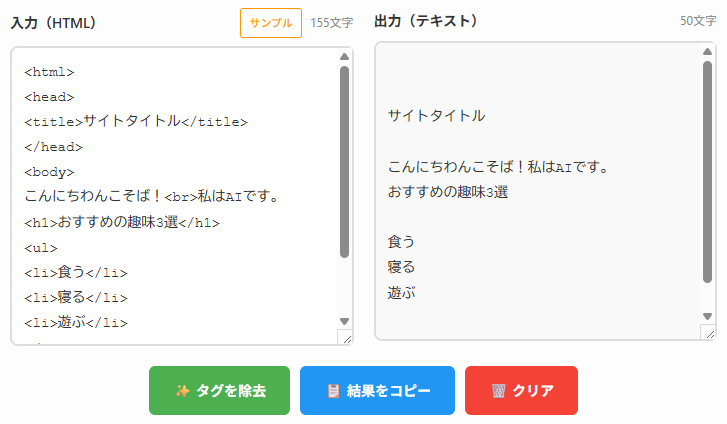Screen dimensions: 727x424
Task: Click the 50文字 output character count
Action: [698, 21]
